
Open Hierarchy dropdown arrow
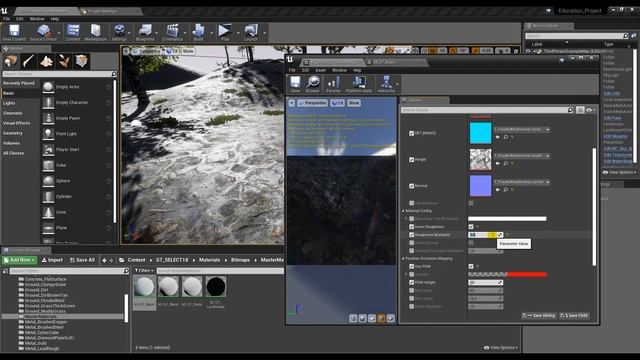[398, 84]
